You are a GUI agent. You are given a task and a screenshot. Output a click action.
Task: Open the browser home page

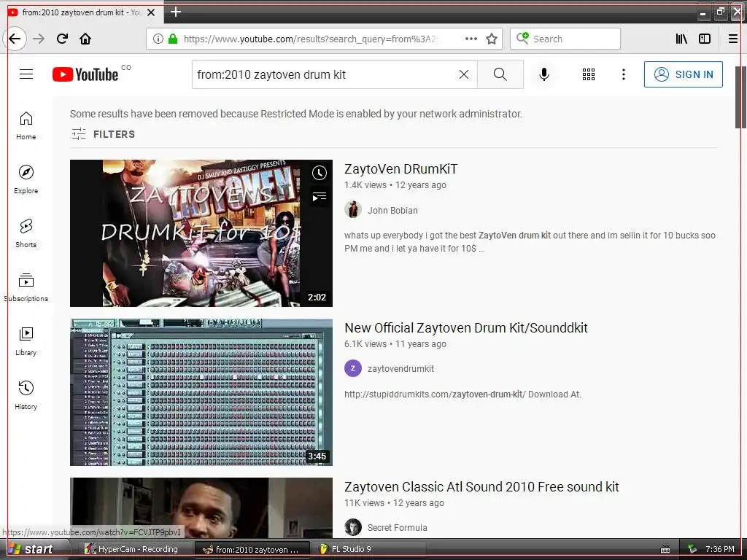pyautogui.click(x=85, y=39)
